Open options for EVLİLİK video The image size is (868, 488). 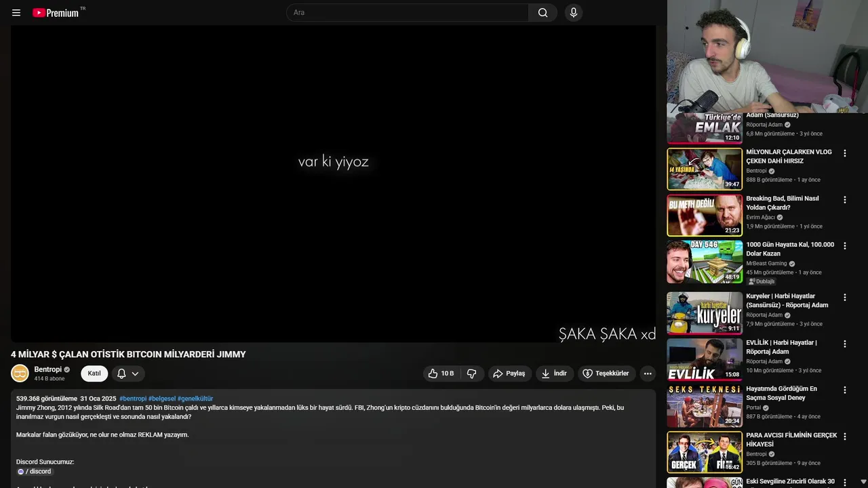[845, 344]
